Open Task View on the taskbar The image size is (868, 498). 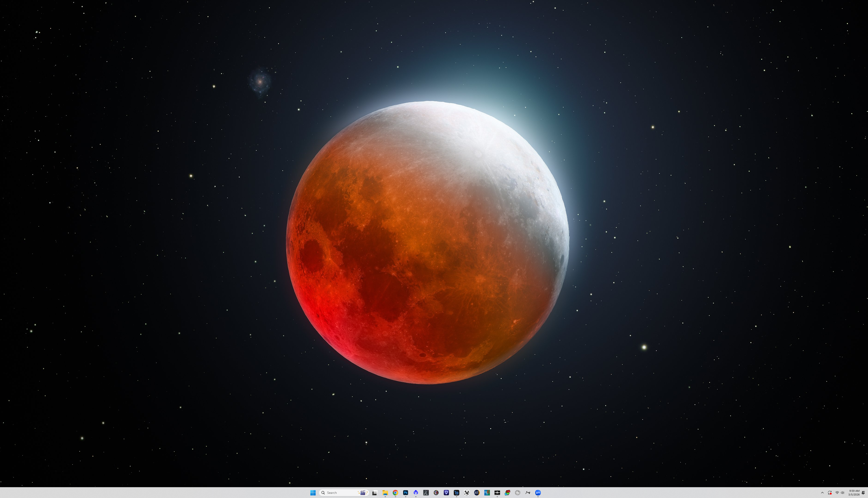point(375,492)
